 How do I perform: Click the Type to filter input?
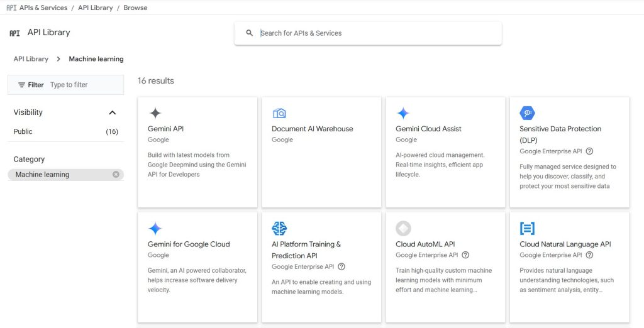coord(84,85)
